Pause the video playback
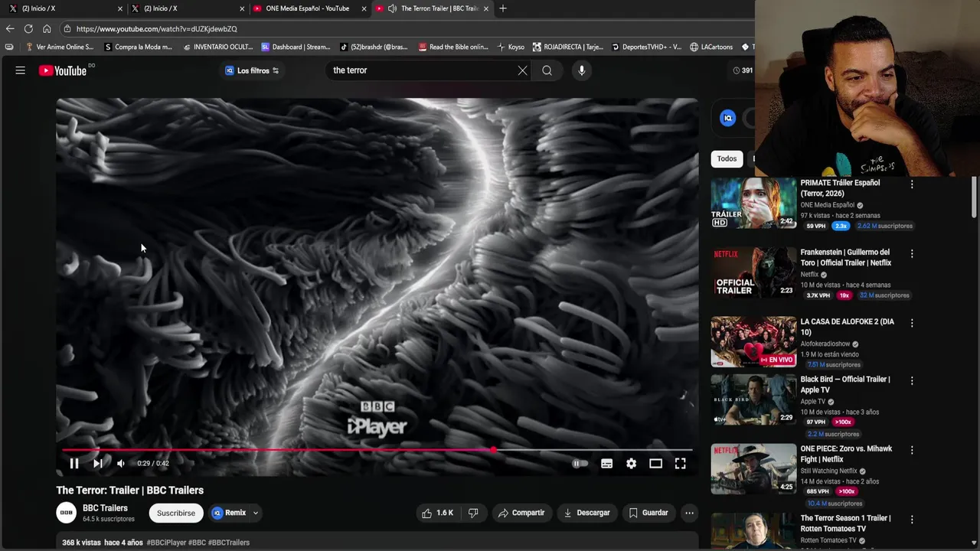980x551 pixels. (74, 463)
